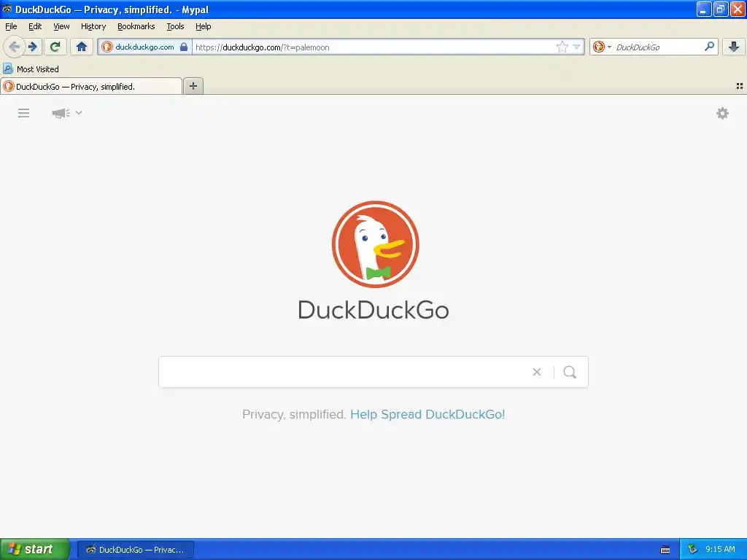
Task: Open the address bar history dropdown arrow
Action: pos(576,47)
